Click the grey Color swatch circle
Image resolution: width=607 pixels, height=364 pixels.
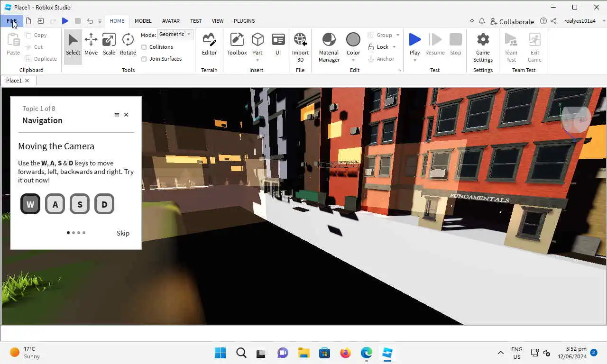(353, 40)
